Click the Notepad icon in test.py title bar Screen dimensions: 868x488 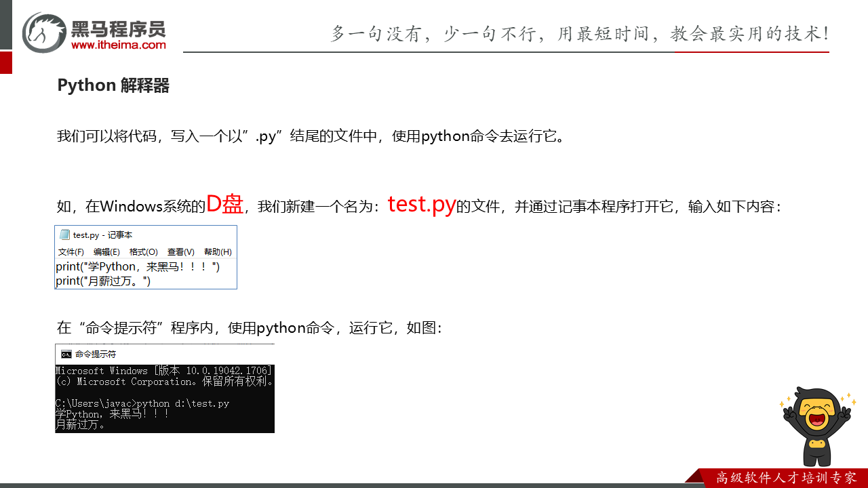tap(65, 235)
